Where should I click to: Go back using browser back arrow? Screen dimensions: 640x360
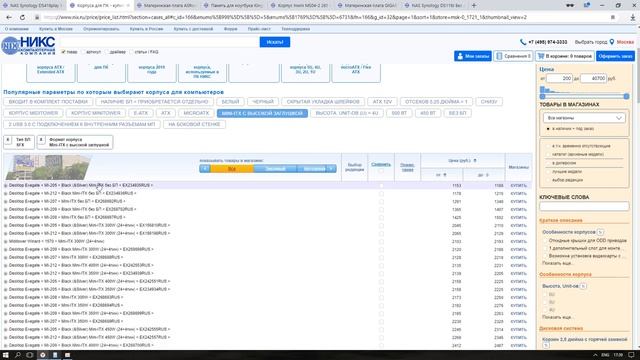pos(9,18)
